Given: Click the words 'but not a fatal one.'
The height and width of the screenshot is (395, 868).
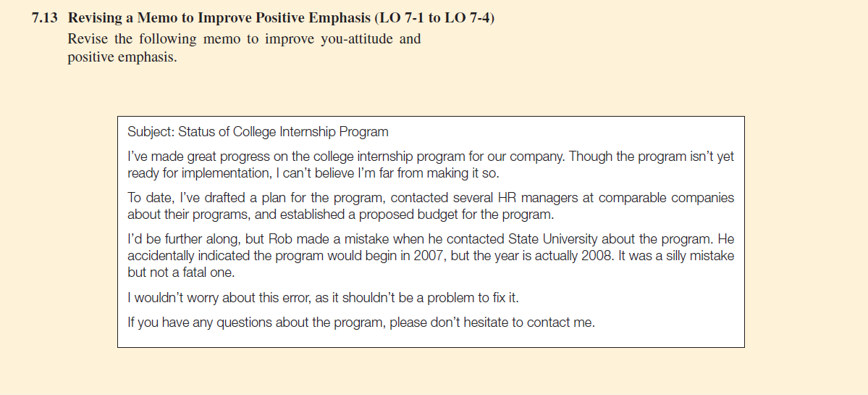Looking at the screenshot, I should point(181,273).
